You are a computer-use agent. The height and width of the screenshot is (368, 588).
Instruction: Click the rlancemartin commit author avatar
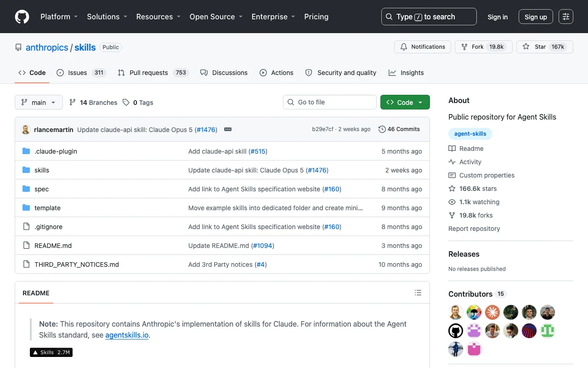point(26,129)
